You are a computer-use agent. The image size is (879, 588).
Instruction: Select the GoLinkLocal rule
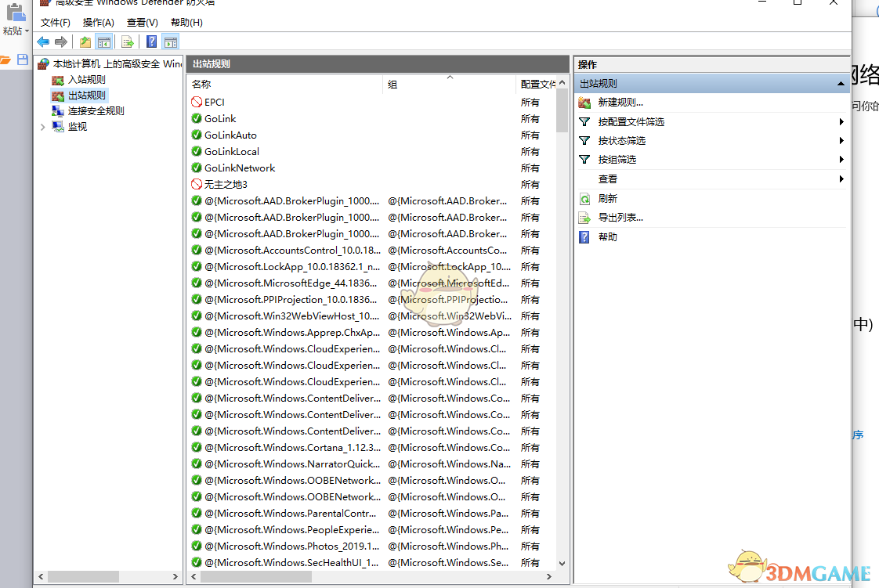coord(372,151)
